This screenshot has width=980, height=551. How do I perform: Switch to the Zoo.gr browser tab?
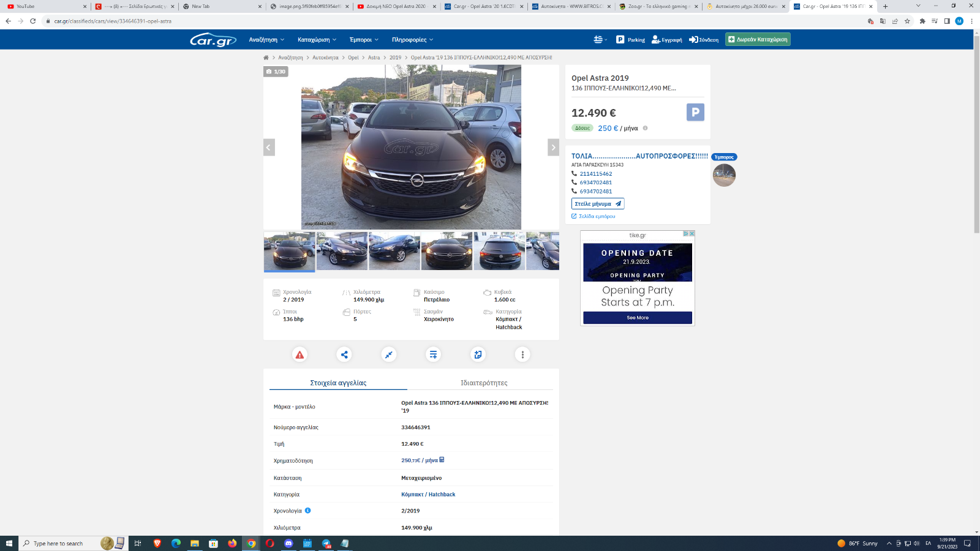tap(658, 6)
